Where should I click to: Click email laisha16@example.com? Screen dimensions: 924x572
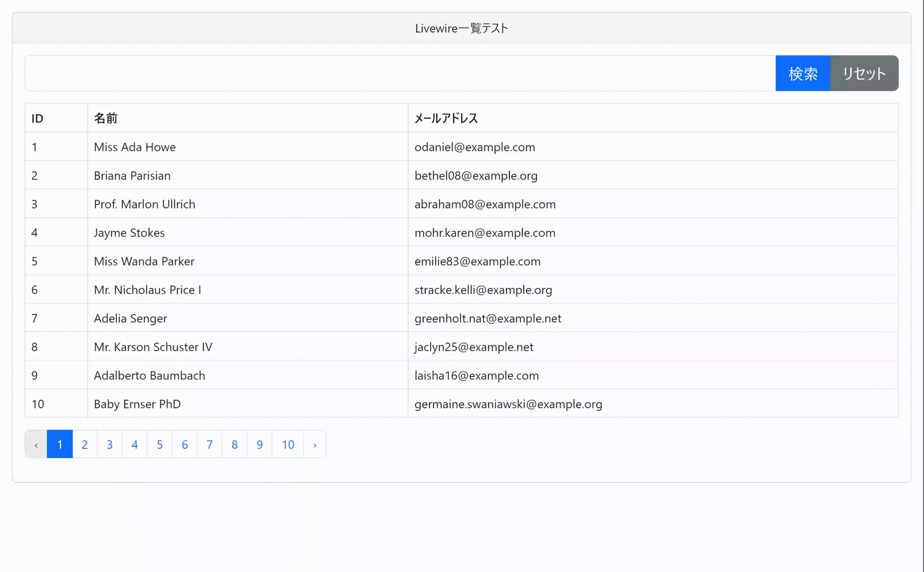pos(476,375)
